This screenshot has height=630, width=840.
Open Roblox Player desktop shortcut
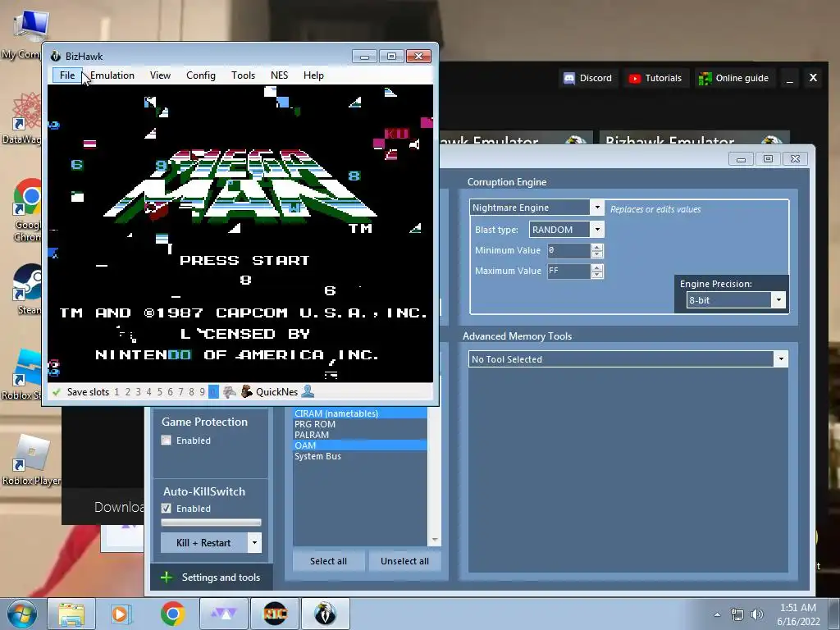pyautogui.click(x=31, y=459)
